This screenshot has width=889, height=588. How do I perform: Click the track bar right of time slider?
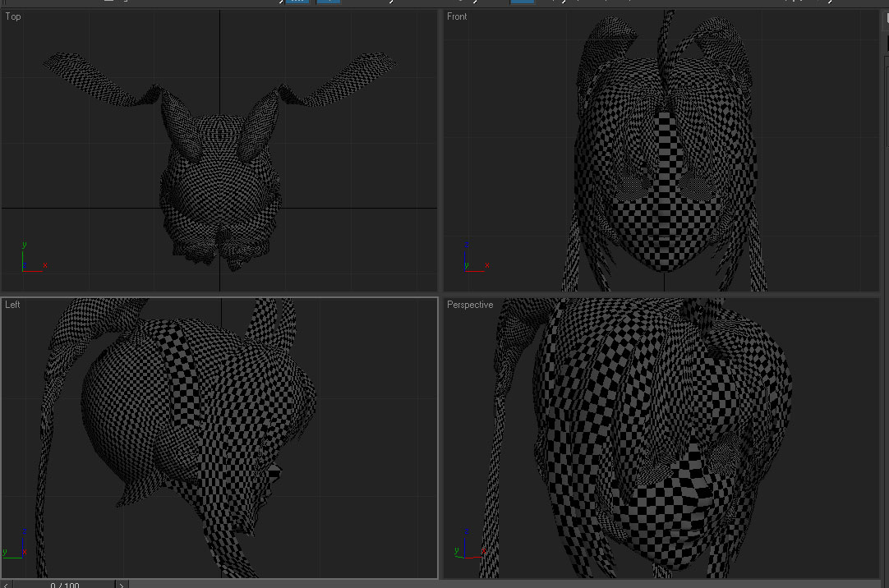(x=504, y=584)
